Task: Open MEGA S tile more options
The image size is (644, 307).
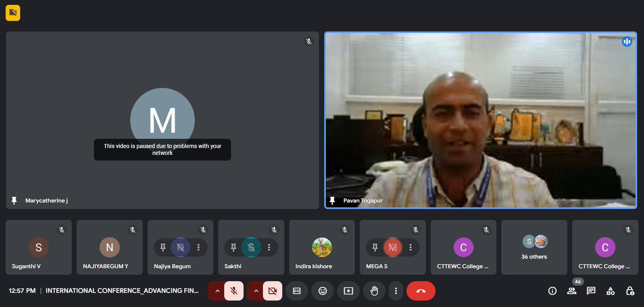Action: coord(411,247)
